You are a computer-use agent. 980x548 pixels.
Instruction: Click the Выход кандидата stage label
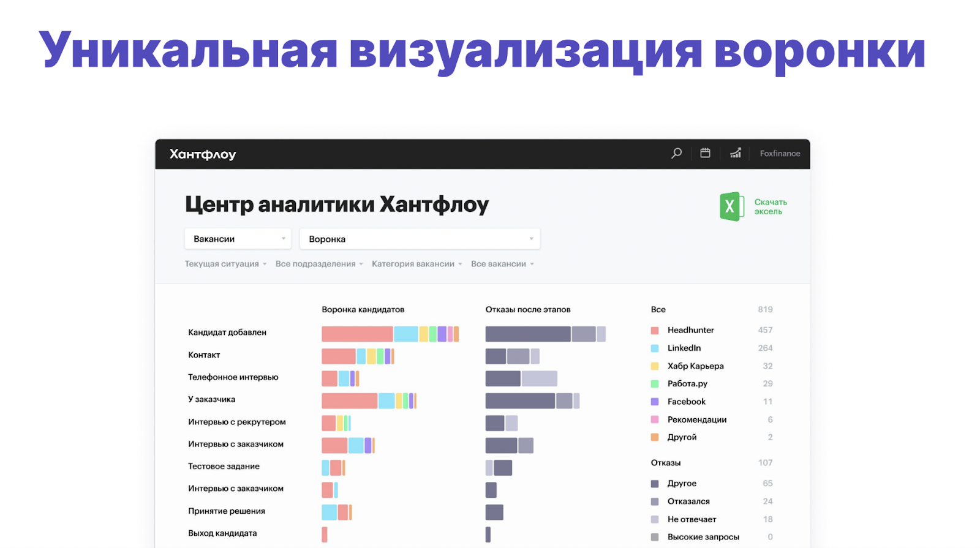point(222,533)
